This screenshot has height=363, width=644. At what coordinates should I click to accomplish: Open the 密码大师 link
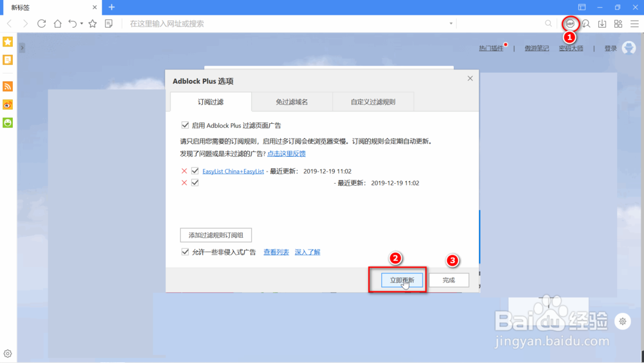click(x=571, y=48)
